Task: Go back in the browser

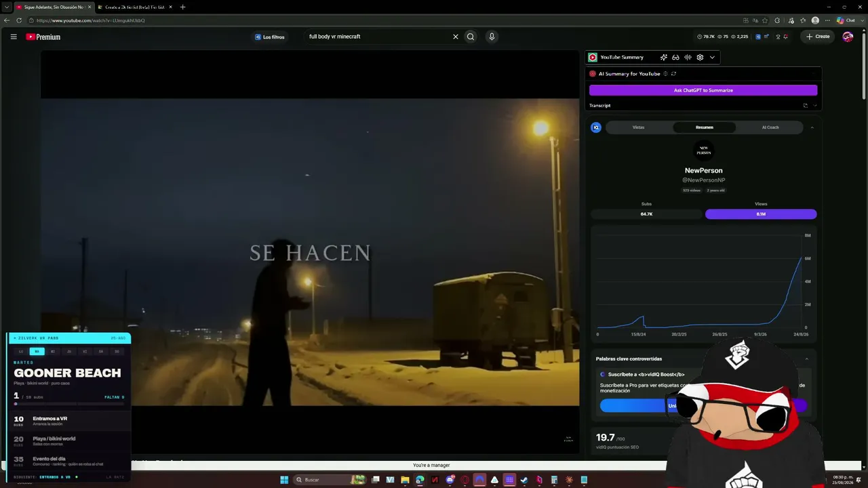Action: tap(7, 20)
